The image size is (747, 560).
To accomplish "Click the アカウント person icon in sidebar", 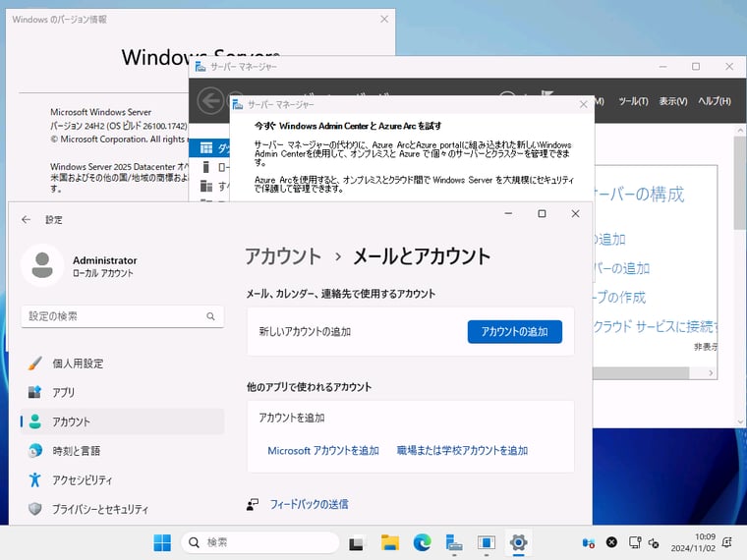I will pos(34,421).
